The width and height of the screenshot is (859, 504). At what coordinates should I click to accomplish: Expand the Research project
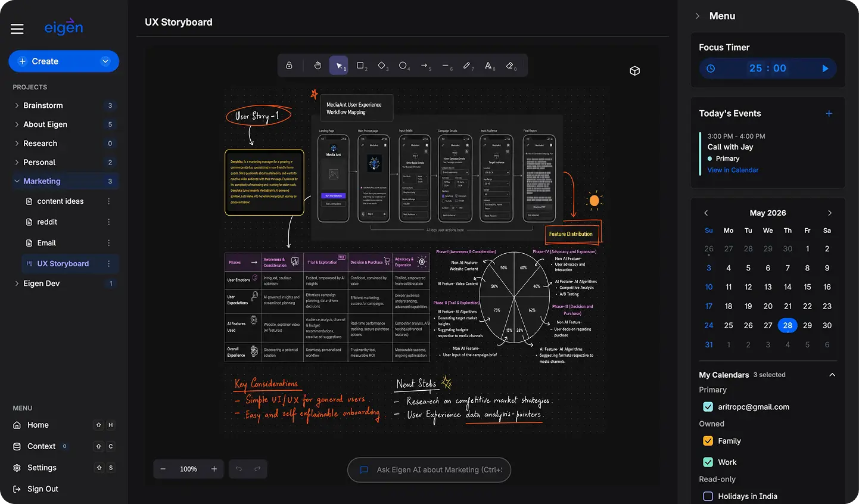[x=17, y=144]
